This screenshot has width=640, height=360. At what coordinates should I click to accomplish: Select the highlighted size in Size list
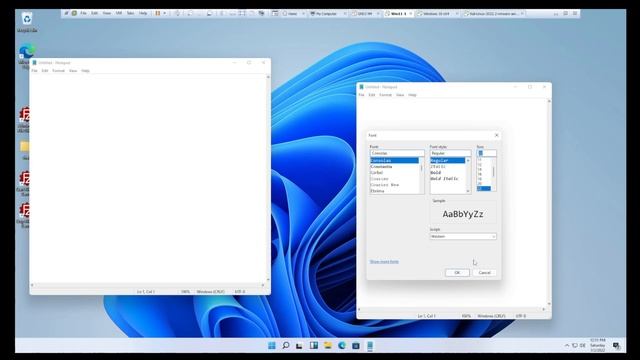pos(484,189)
